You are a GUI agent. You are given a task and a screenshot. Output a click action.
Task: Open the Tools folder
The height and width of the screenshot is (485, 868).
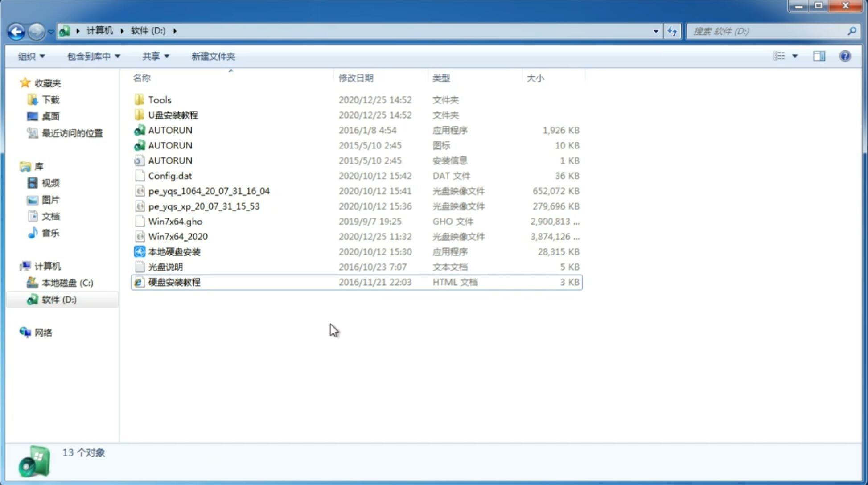click(x=159, y=99)
